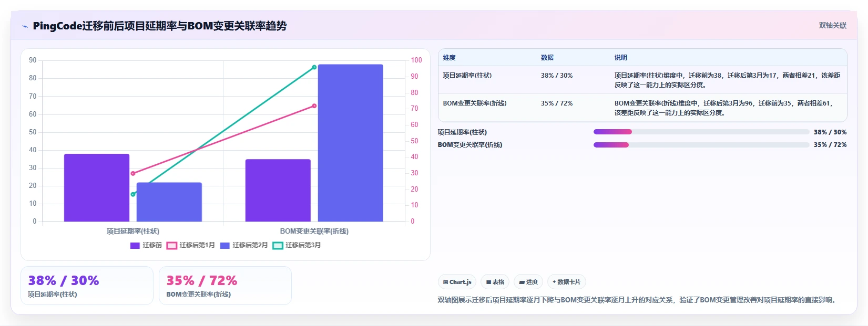Toggle the 迁移后第1月 legend swatch
Image resolution: width=868 pixels, height=326 pixels.
click(x=171, y=246)
